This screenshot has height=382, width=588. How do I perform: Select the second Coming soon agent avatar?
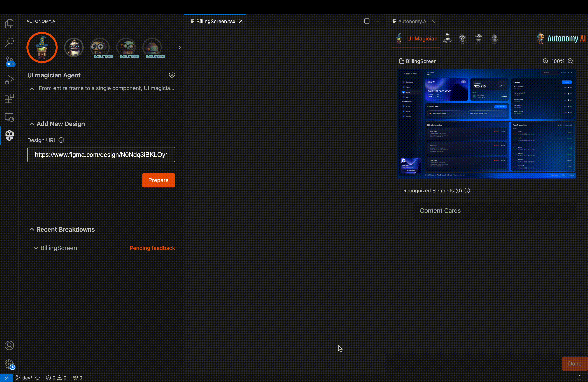126,47
